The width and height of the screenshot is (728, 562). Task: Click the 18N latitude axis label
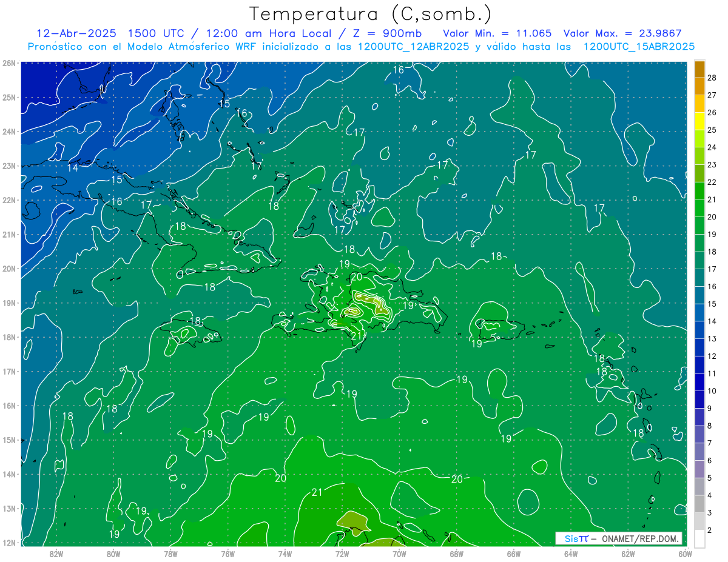tap(8, 337)
